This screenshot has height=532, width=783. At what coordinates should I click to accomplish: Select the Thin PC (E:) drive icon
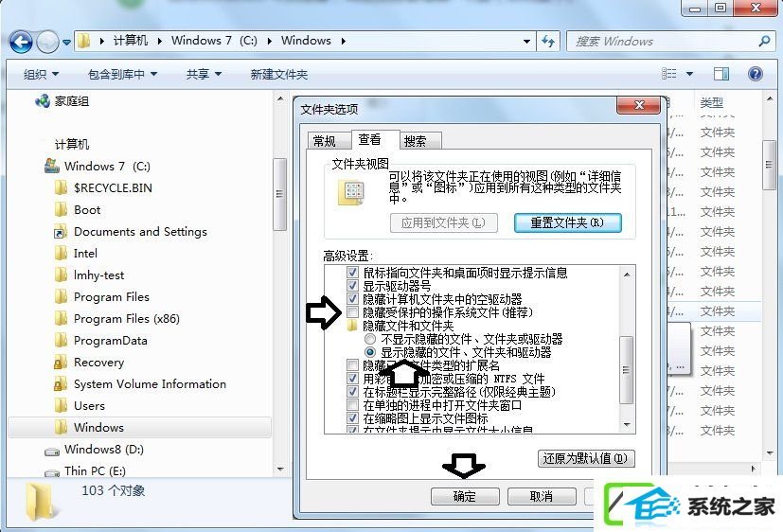coord(52,472)
